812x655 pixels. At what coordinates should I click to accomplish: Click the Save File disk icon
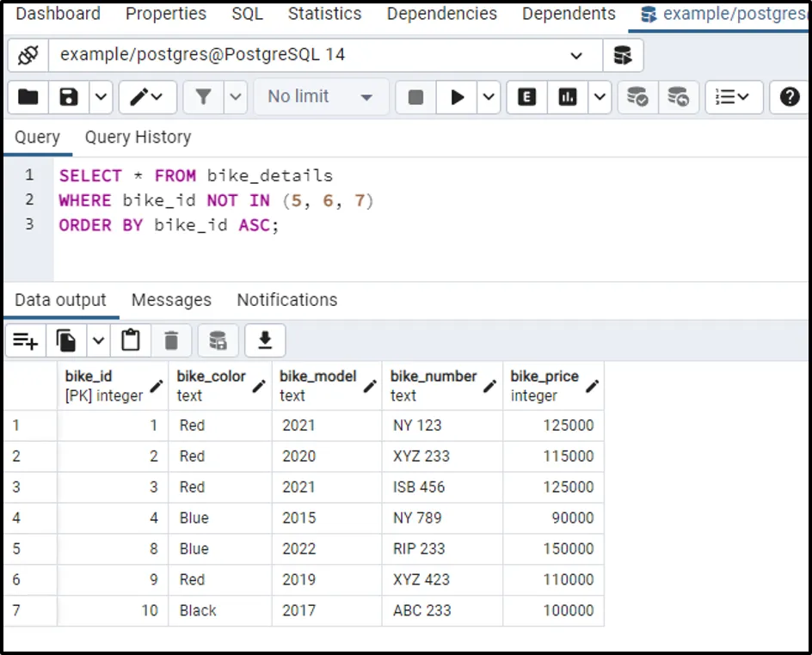coord(69,97)
